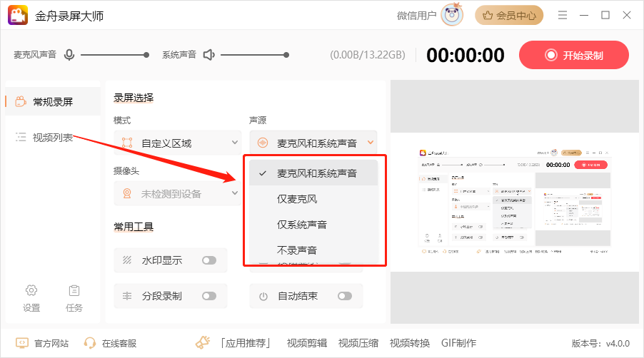This screenshot has height=358, width=644.
Task: Open 任务 clipboard icon
Action: 74,290
